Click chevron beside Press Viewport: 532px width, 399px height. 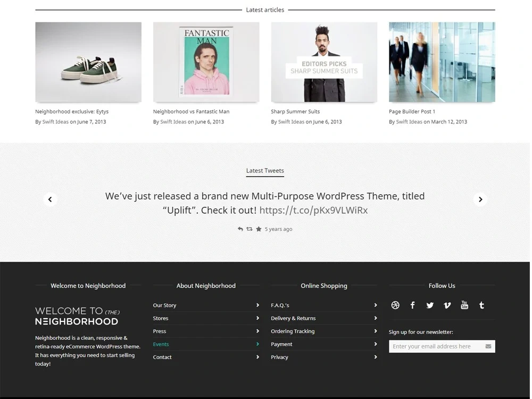point(257,331)
